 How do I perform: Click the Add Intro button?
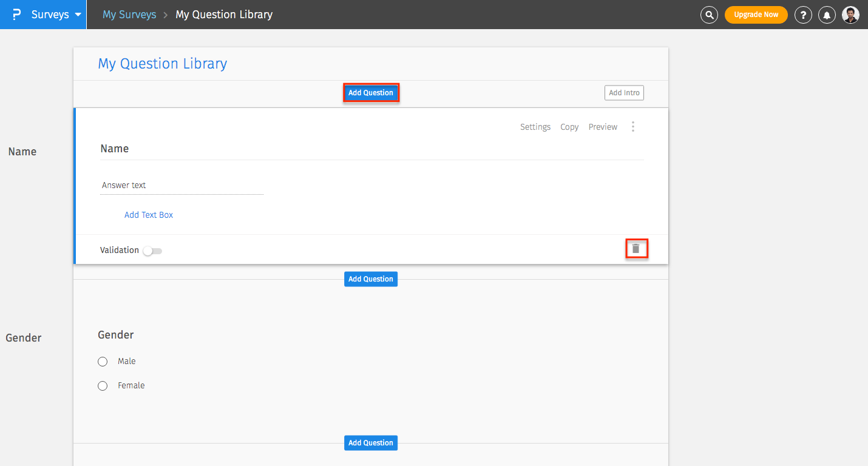pos(624,93)
